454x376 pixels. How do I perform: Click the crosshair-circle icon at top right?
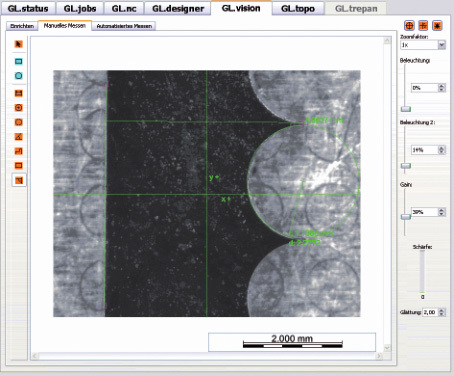click(409, 26)
